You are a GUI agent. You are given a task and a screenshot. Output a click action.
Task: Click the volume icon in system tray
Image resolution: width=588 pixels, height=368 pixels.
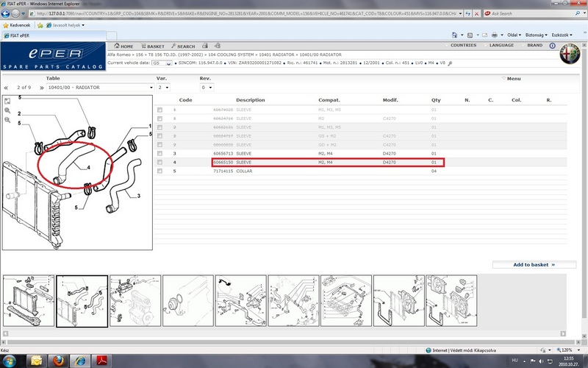click(541, 361)
